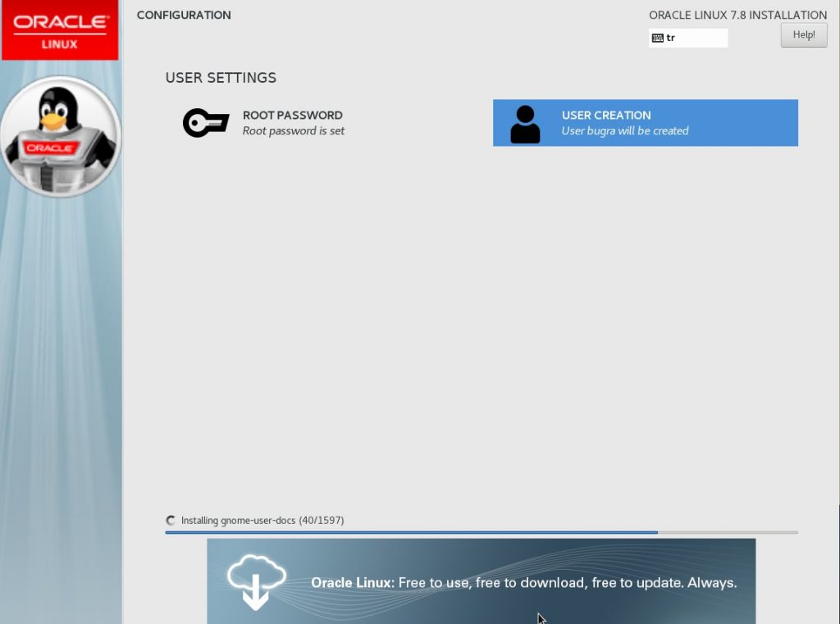Click the USER SETTINGS heading
Image resolution: width=840 pixels, height=624 pixels.
coord(221,78)
